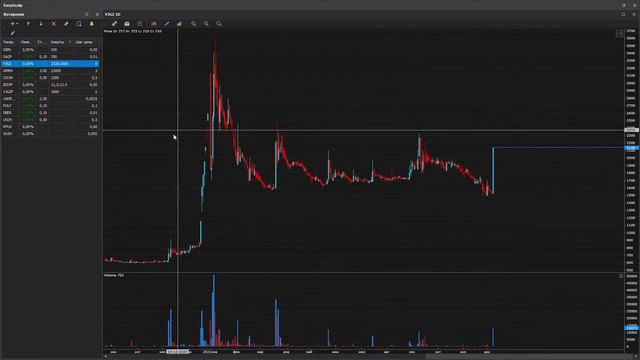Viewport: 640px width, 360px height.
Task: Open alerts with the yellow bell icon
Action: click(91, 24)
